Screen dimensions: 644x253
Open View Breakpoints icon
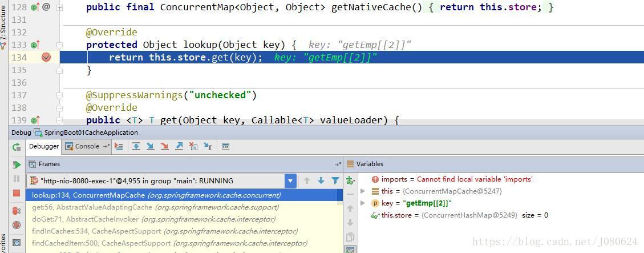coord(17,211)
